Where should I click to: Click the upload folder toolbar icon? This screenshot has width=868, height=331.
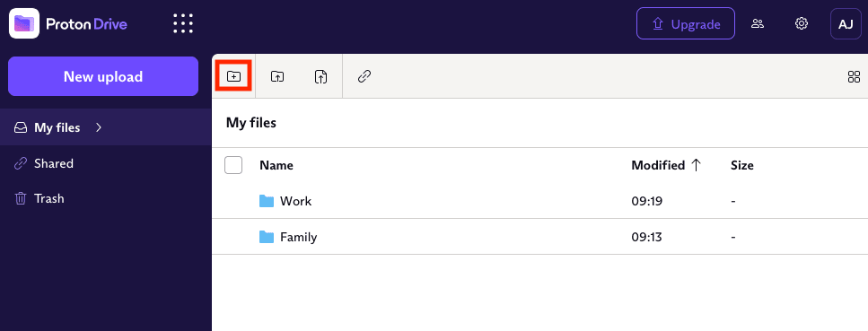coord(277,76)
